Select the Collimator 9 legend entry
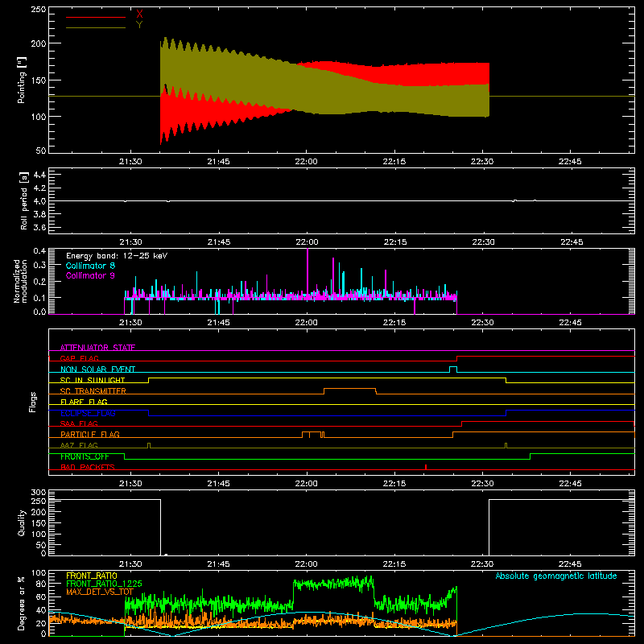The width and height of the screenshot is (644, 644). pyautogui.click(x=90, y=275)
